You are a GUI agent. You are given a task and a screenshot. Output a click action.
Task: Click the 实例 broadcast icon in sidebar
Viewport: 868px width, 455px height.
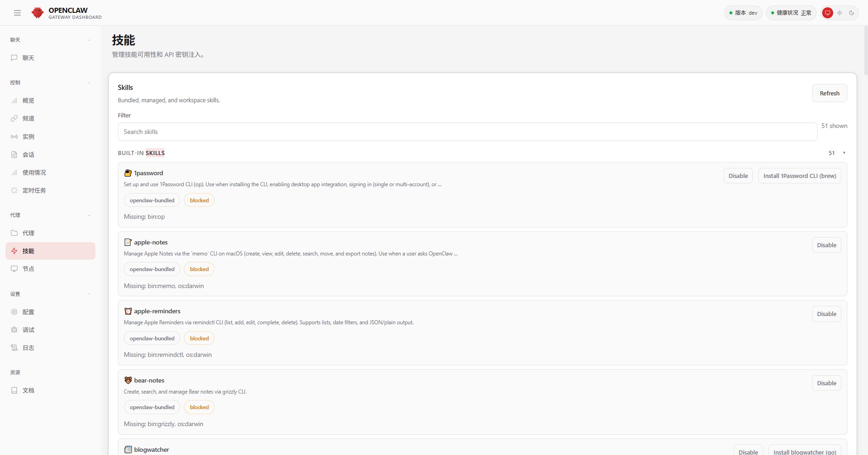coord(14,137)
